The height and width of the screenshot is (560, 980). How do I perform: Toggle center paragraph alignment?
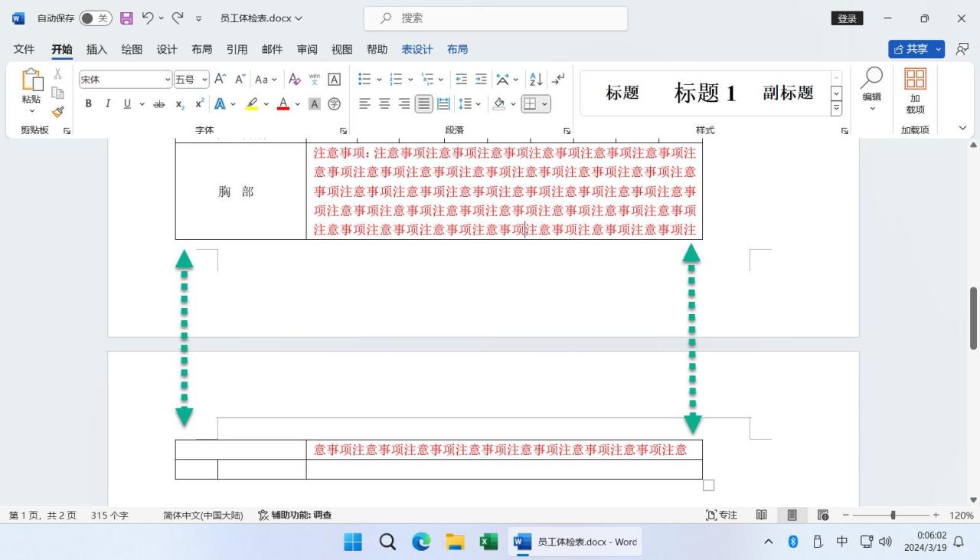(x=384, y=103)
